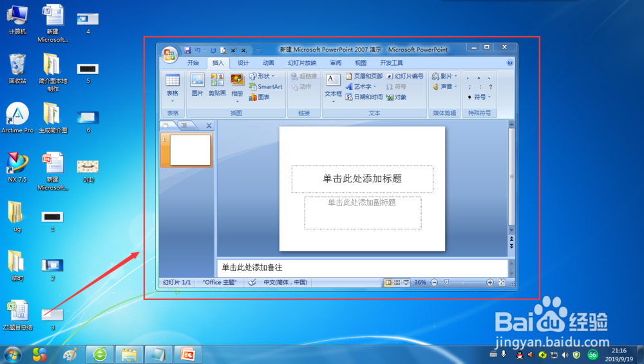Insert a table with 表格 button
This screenshot has height=364, width=644.
pyautogui.click(x=173, y=88)
